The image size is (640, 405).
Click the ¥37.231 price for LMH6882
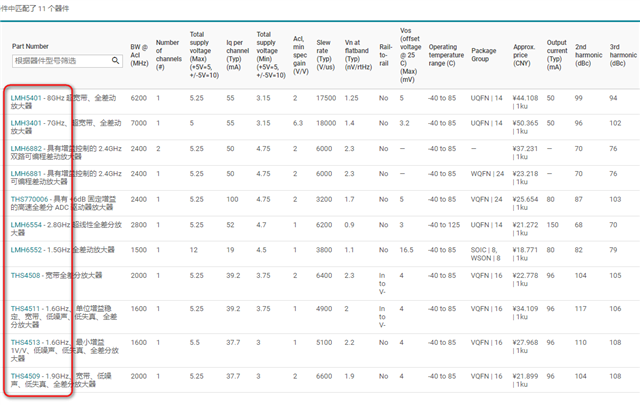(525, 149)
